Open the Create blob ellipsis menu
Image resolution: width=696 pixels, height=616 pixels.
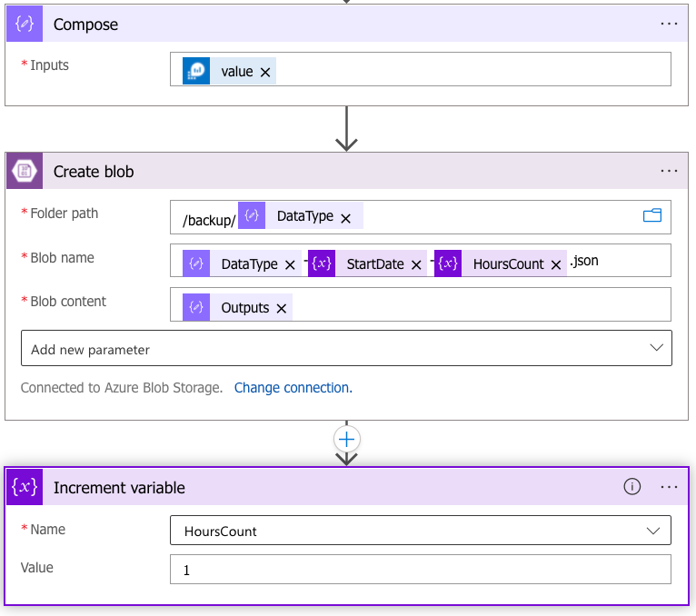tap(669, 172)
